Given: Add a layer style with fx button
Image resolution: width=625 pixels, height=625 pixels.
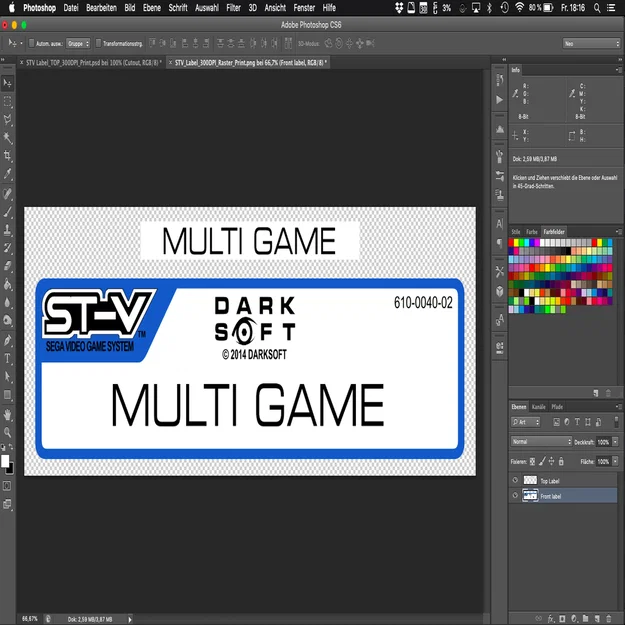Looking at the screenshot, I should pos(551,619).
